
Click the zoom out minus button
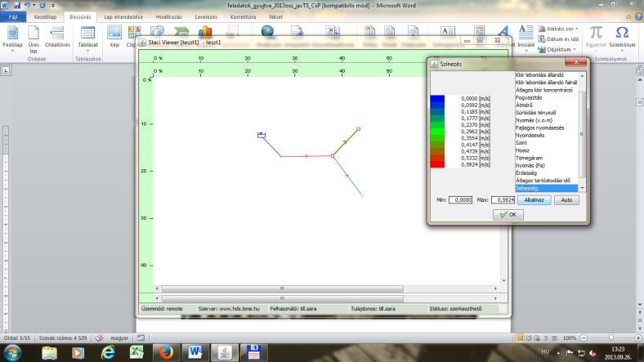pos(584,337)
